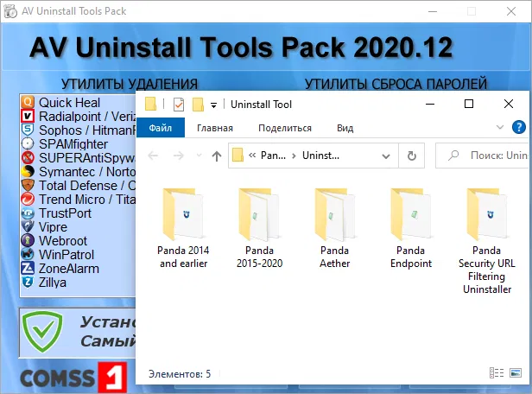Open the Panda 2015-2020 folder
Screen dimensions: 532x394
point(259,228)
